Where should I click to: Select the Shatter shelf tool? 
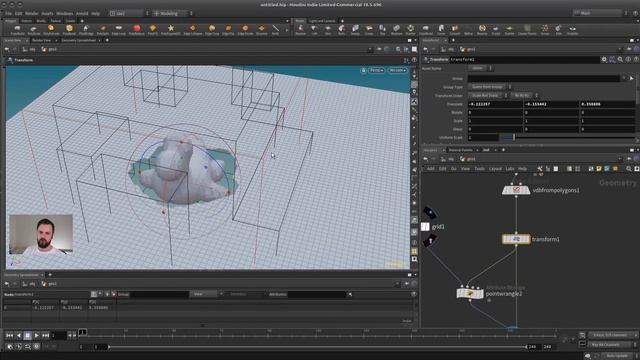(x=411, y=30)
